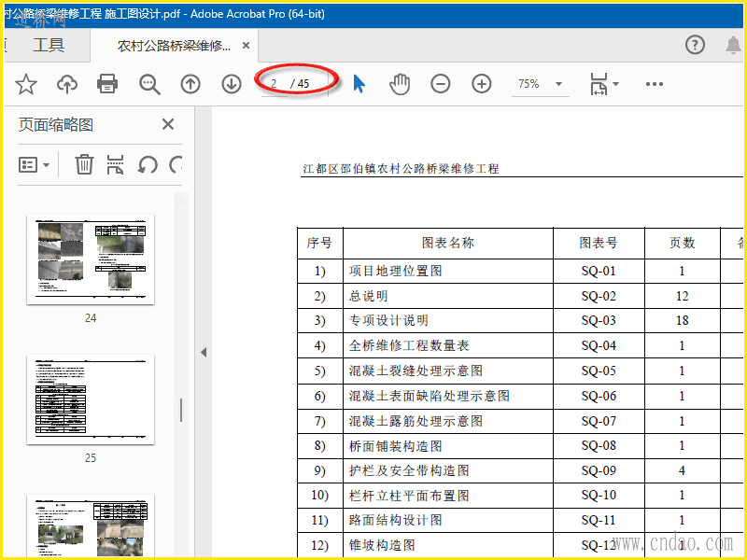Screen dimensions: 747x560
Task: Switch to the 工具 tab
Action: tap(49, 45)
